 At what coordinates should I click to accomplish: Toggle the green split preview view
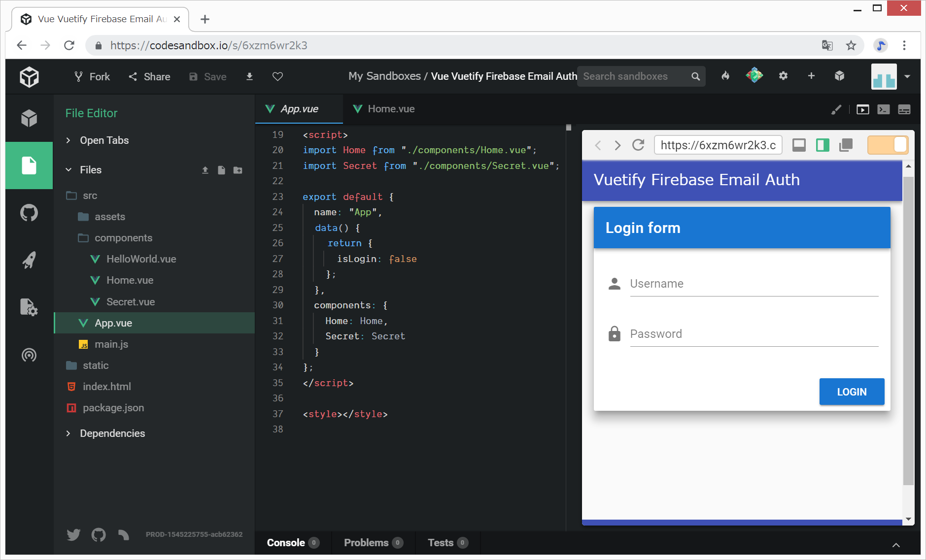pos(823,145)
